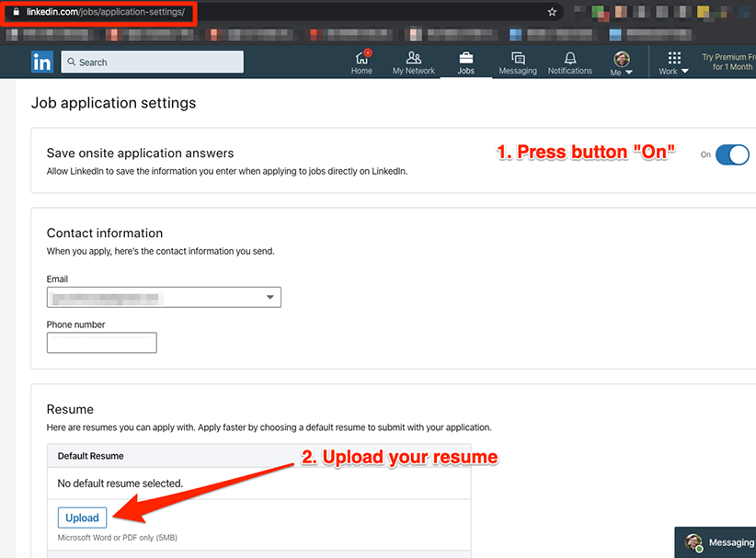Image resolution: width=756 pixels, height=558 pixels.
Task: Open the Jobs briefcase icon
Action: (465, 63)
